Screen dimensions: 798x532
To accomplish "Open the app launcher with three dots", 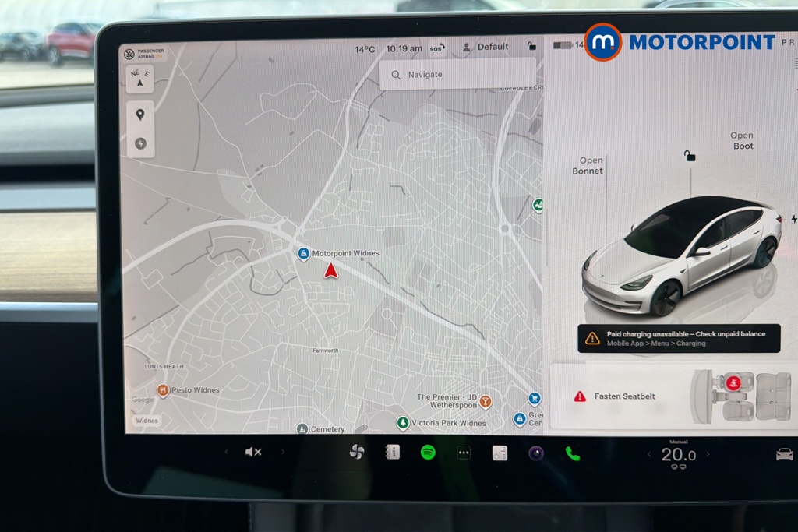I will (463, 452).
